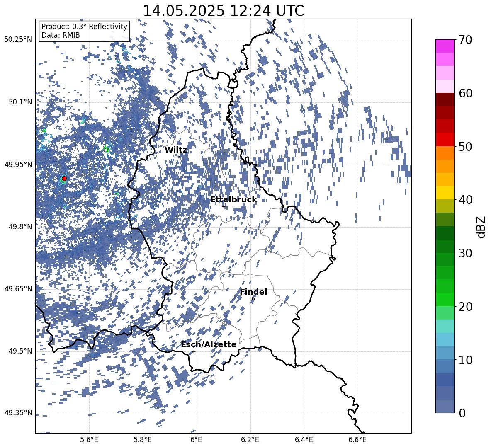
Task: Click the colorbar tick value 40
Action: [x=465, y=200]
